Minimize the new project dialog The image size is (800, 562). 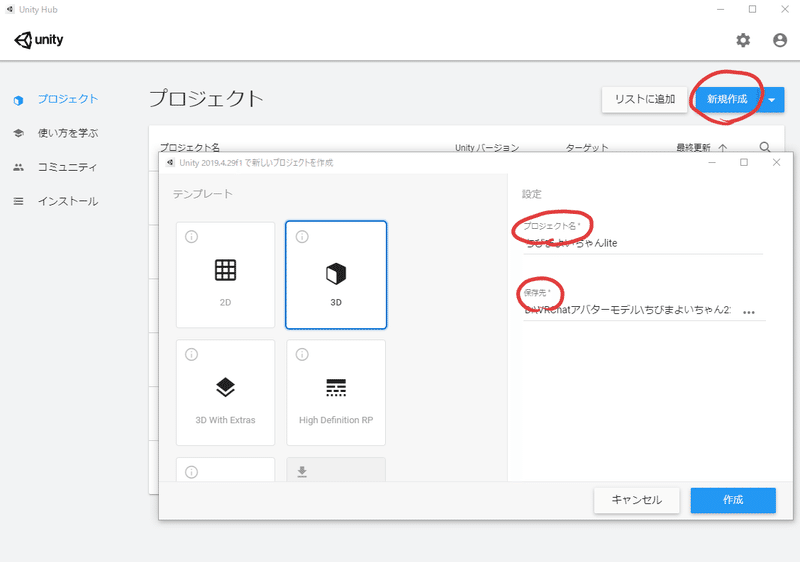(712, 162)
